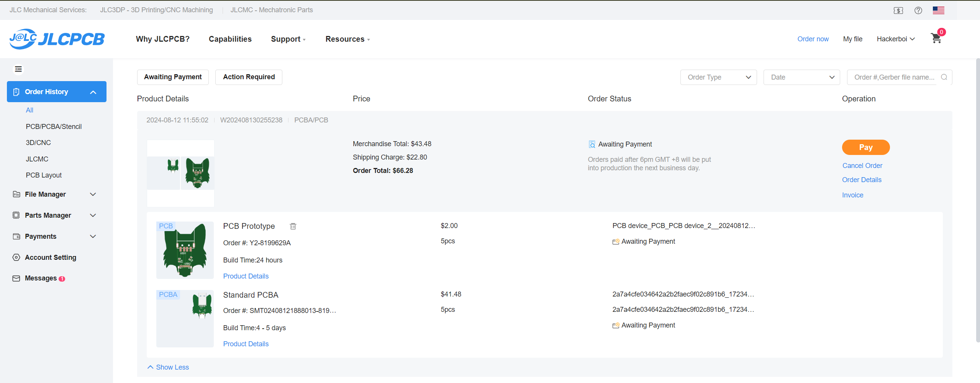Screen dimensions: 980x383
Task: Click the Cancel Order link
Action: coord(862,166)
